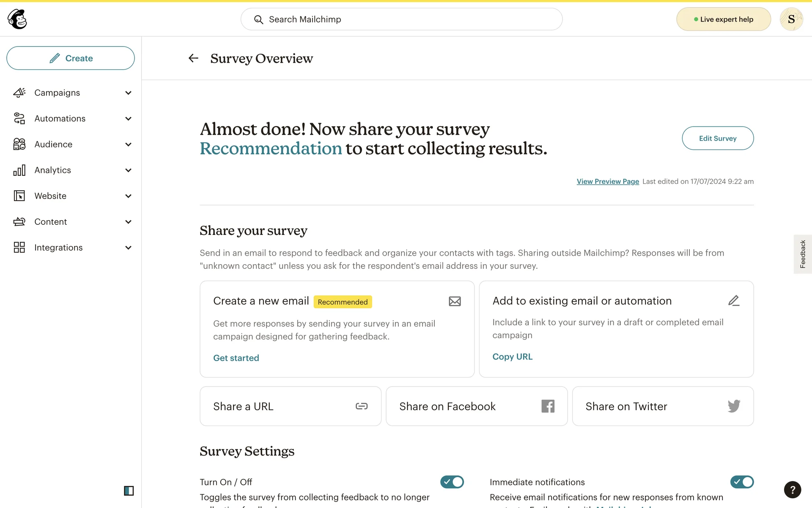The width and height of the screenshot is (812, 508).
Task: Click the pencil icon on Add to existing email
Action: (734, 301)
